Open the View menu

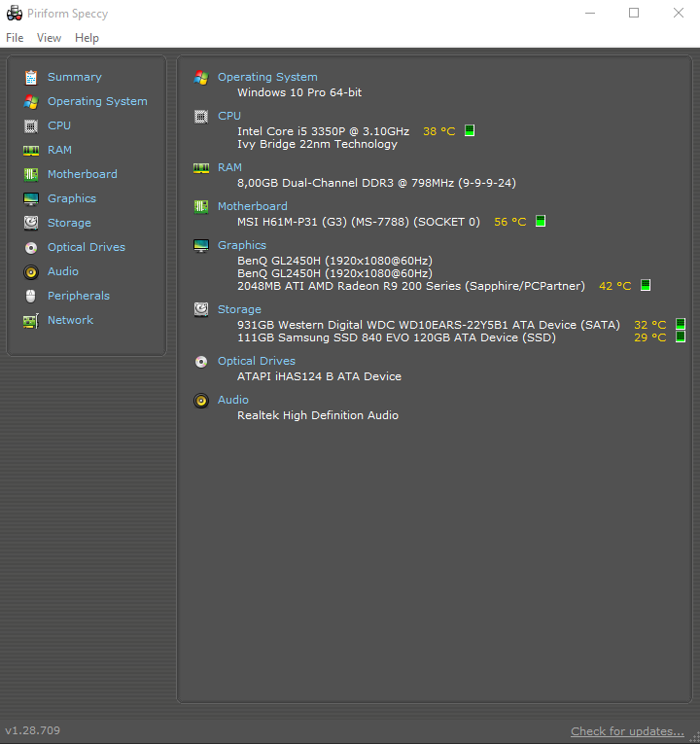point(49,38)
